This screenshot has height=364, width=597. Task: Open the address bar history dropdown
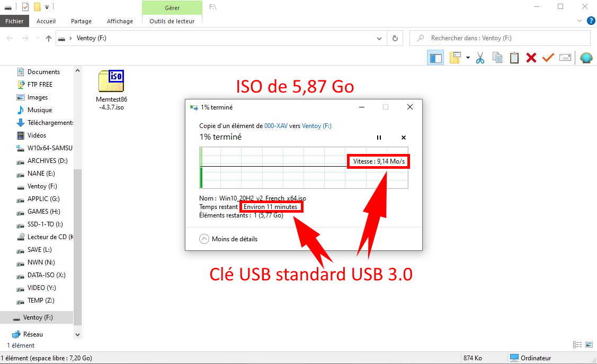pyautogui.click(x=379, y=38)
